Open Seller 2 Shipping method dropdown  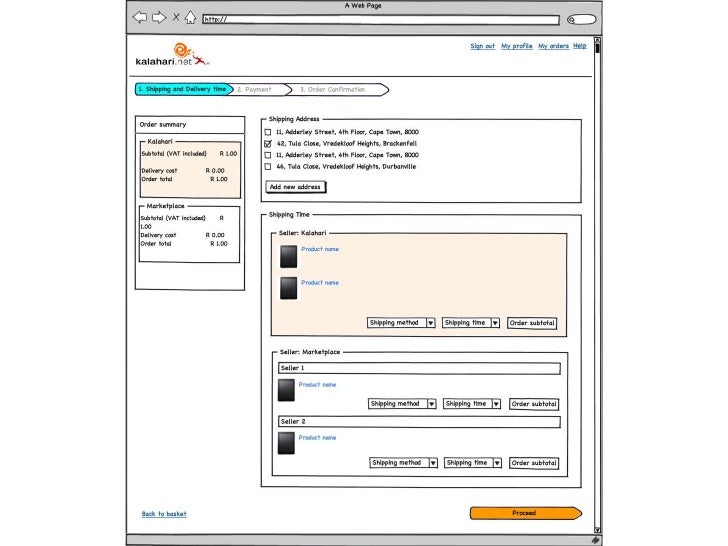[x=403, y=463]
